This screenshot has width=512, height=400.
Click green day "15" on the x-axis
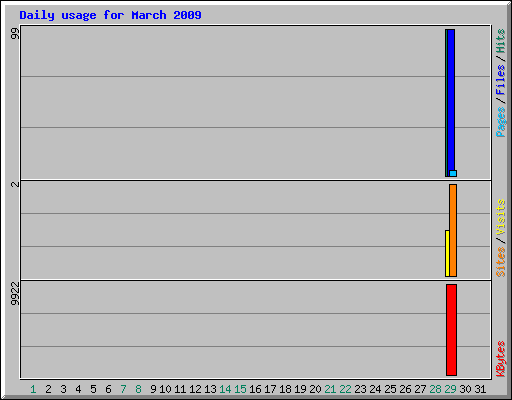(x=240, y=389)
